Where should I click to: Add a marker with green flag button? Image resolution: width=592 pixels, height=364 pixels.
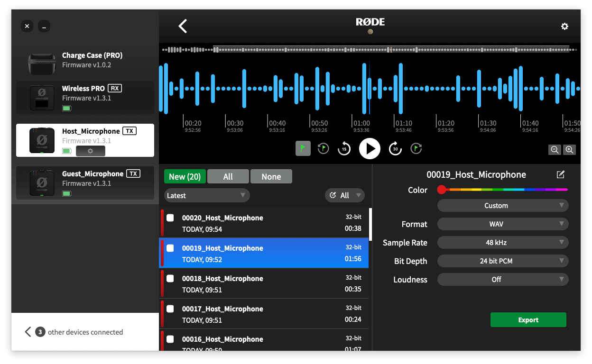303,148
